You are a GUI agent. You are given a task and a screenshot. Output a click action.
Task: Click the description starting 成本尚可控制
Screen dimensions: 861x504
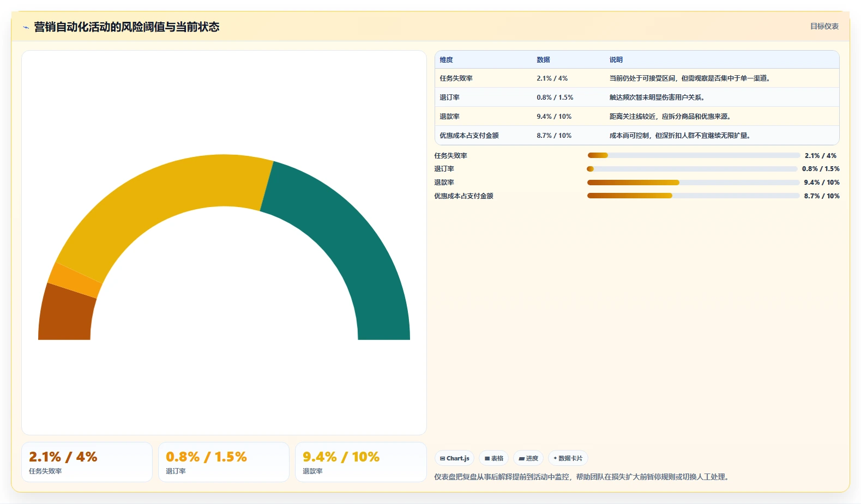pyautogui.click(x=681, y=136)
